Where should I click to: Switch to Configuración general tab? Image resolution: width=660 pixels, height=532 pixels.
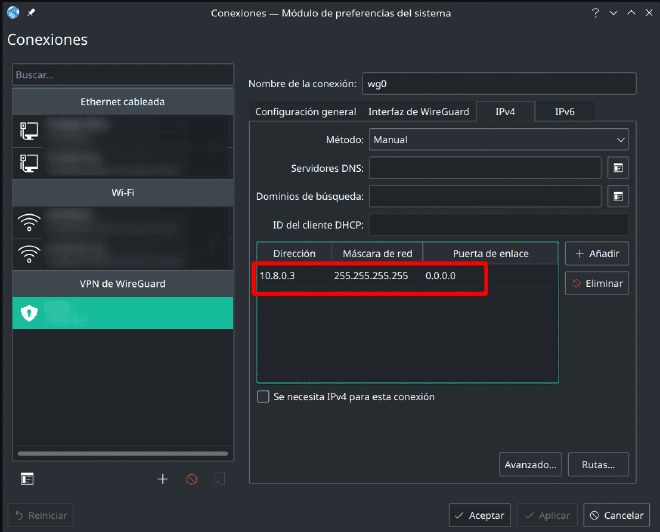pyautogui.click(x=306, y=112)
